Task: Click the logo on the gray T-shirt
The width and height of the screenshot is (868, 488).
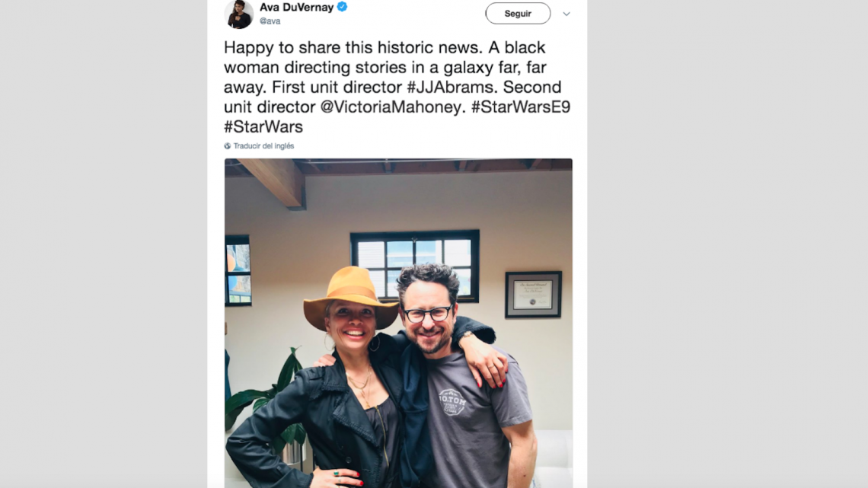Action: pyautogui.click(x=452, y=401)
